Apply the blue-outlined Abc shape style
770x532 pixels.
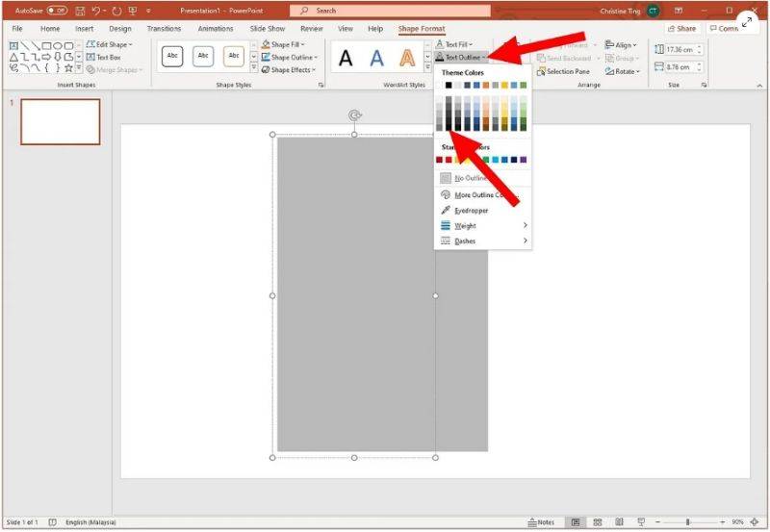203,57
